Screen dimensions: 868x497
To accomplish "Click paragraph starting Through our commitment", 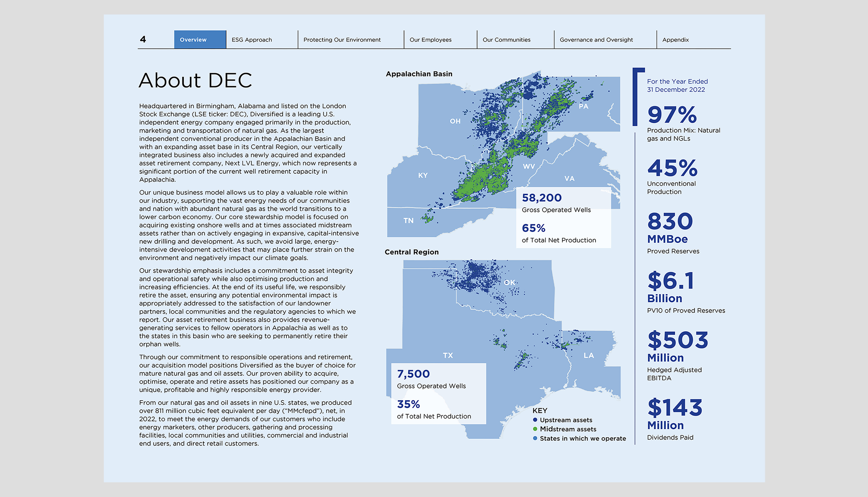I will pyautogui.click(x=248, y=373).
